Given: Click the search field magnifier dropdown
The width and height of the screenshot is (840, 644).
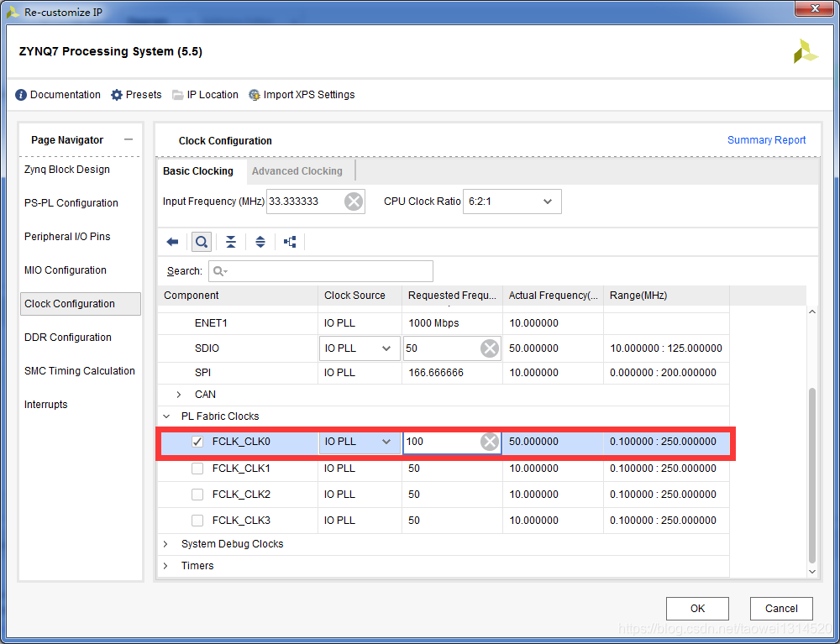Looking at the screenshot, I should coord(221,271).
